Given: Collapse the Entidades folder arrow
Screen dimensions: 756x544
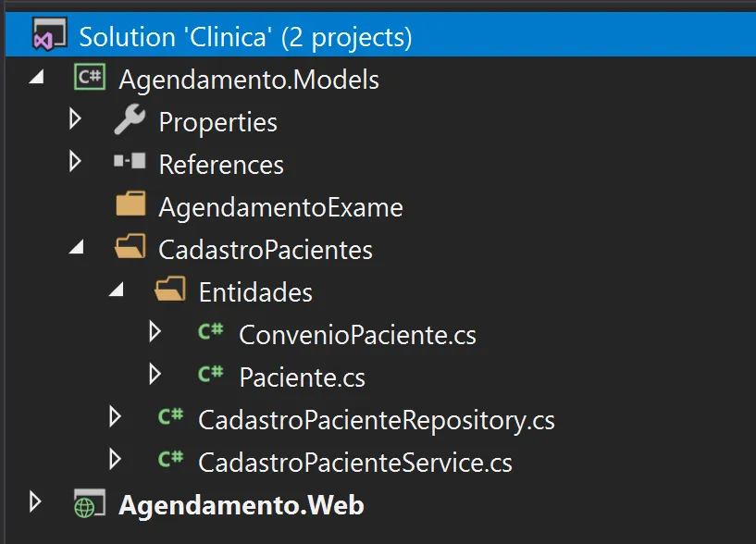Looking at the screenshot, I should coord(117,291).
